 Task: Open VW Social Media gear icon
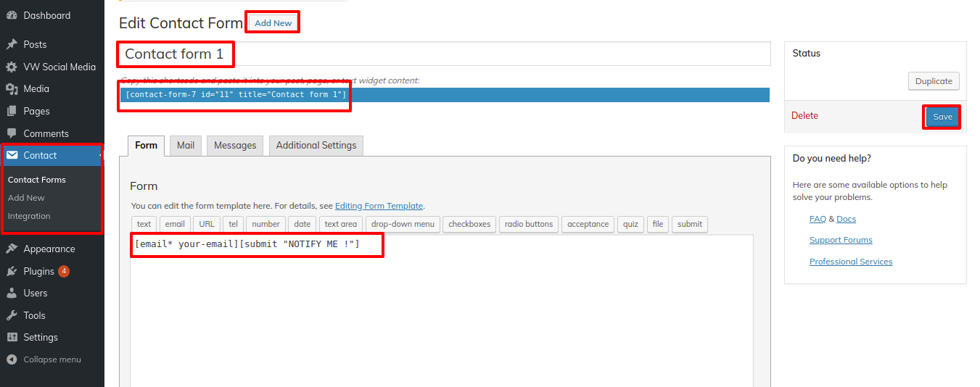click(x=12, y=67)
